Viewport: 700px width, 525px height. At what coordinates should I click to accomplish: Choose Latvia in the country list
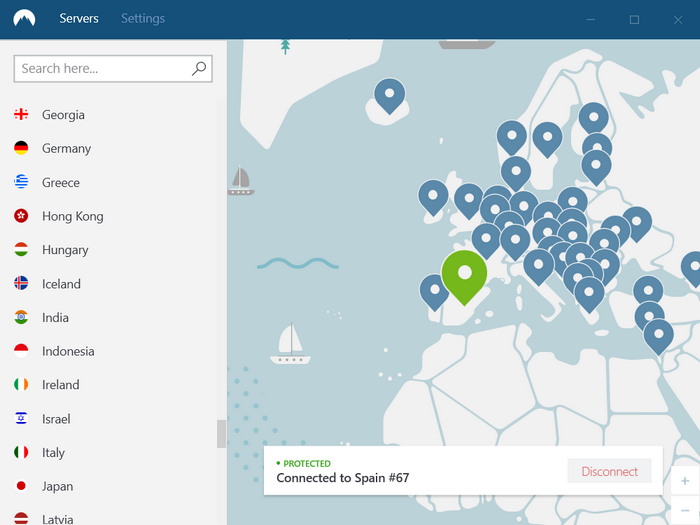coord(58,519)
